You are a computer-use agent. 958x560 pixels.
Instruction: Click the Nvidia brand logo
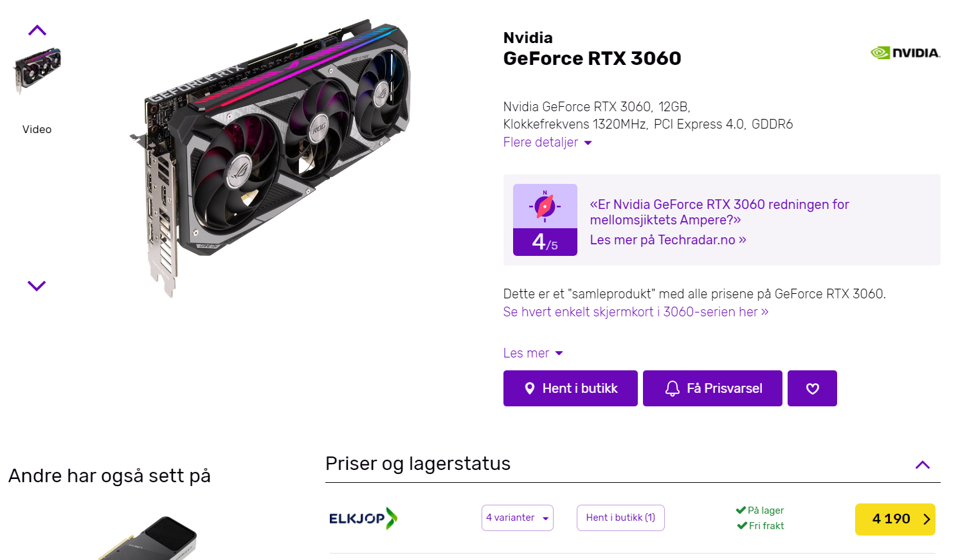tap(905, 53)
